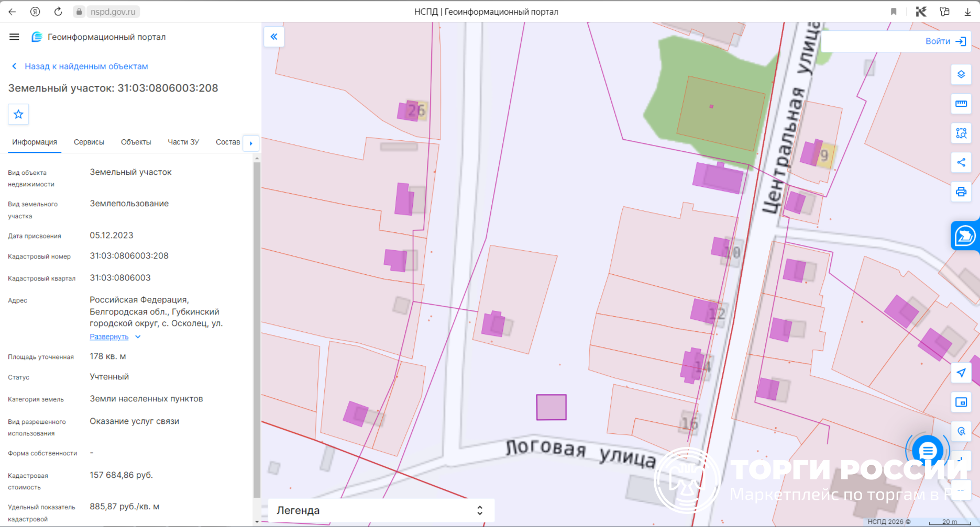This screenshot has height=527, width=980.
Task: Collapse the left information panel
Action: (274, 37)
